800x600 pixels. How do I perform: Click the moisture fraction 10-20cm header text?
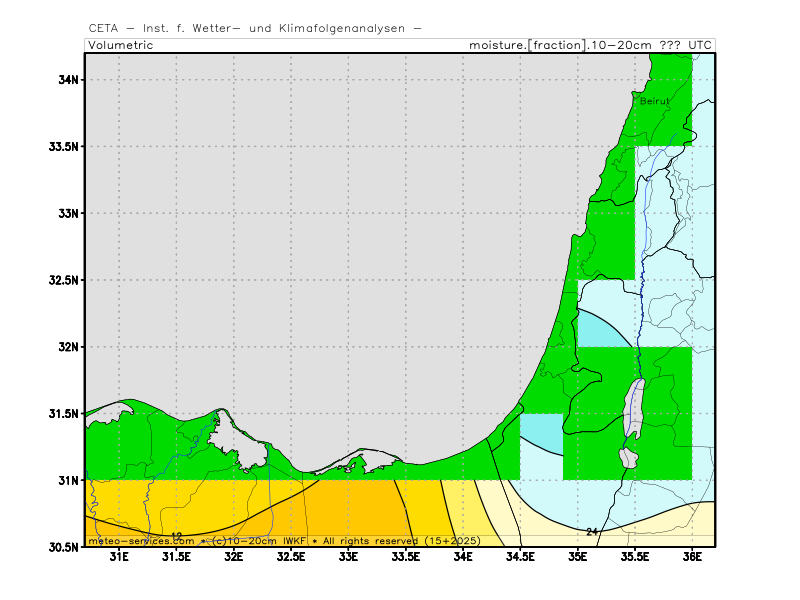pos(591,45)
